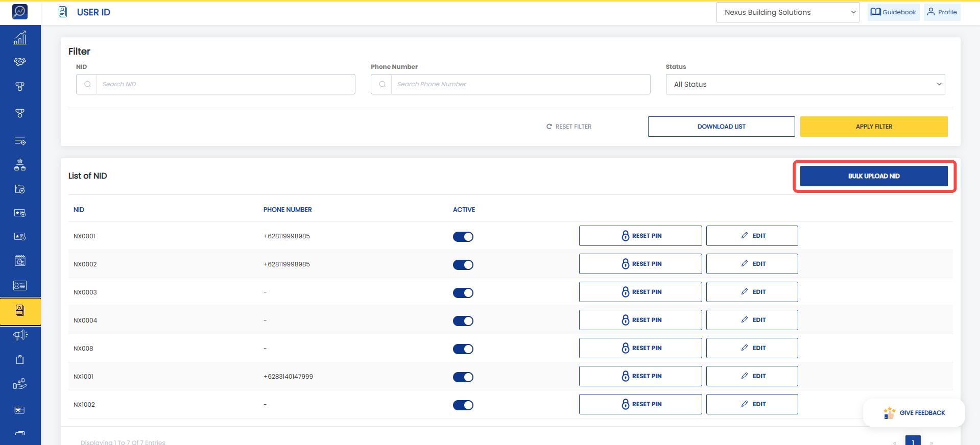Reset PIN for NX1002
Screen dimensions: 980x445
point(640,404)
